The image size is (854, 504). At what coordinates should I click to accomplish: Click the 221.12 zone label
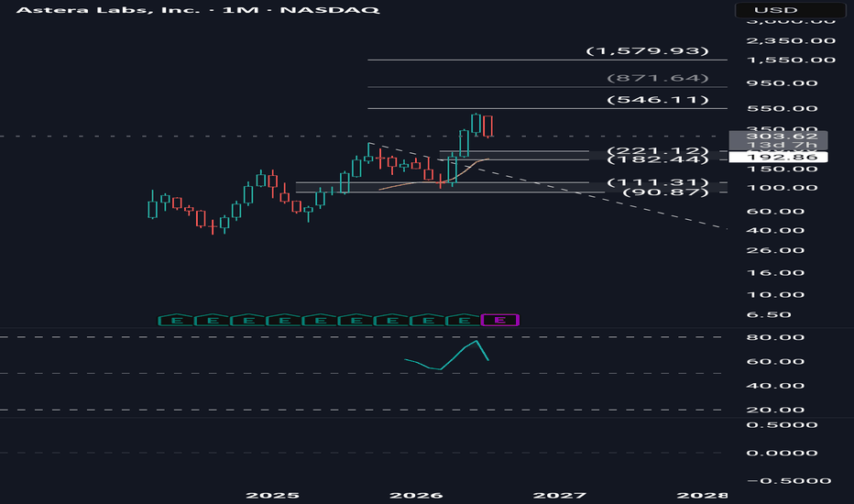[x=658, y=150]
